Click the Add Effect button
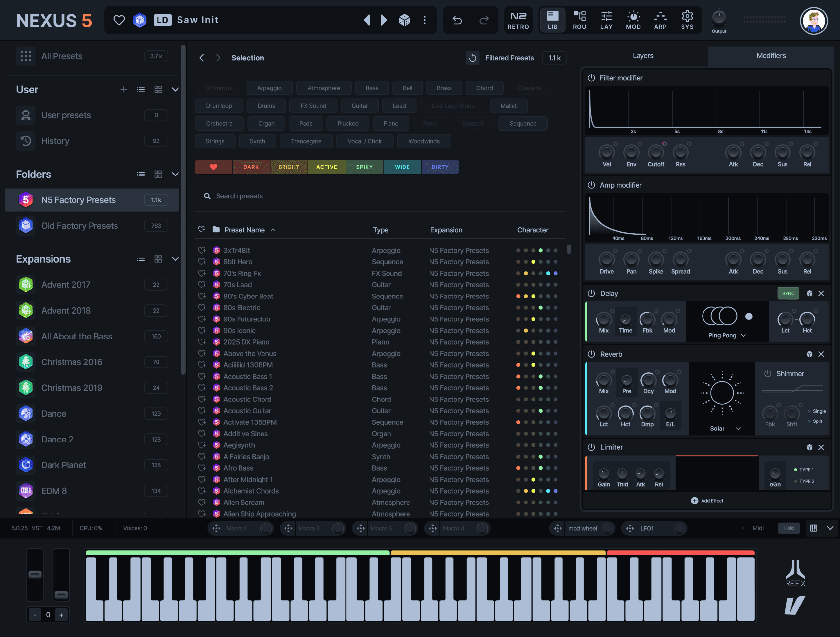The width and height of the screenshot is (840, 637). tap(707, 500)
